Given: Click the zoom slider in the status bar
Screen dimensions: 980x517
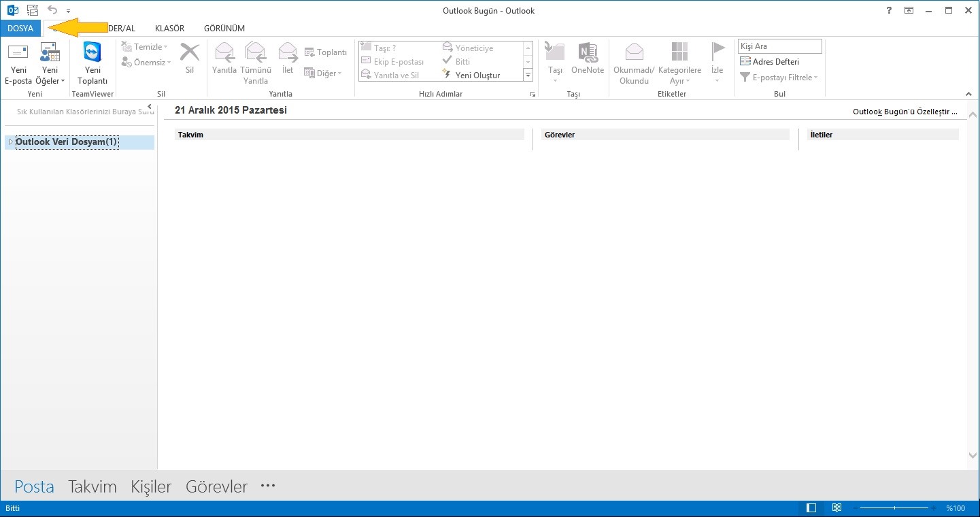Looking at the screenshot, I should tap(894, 508).
